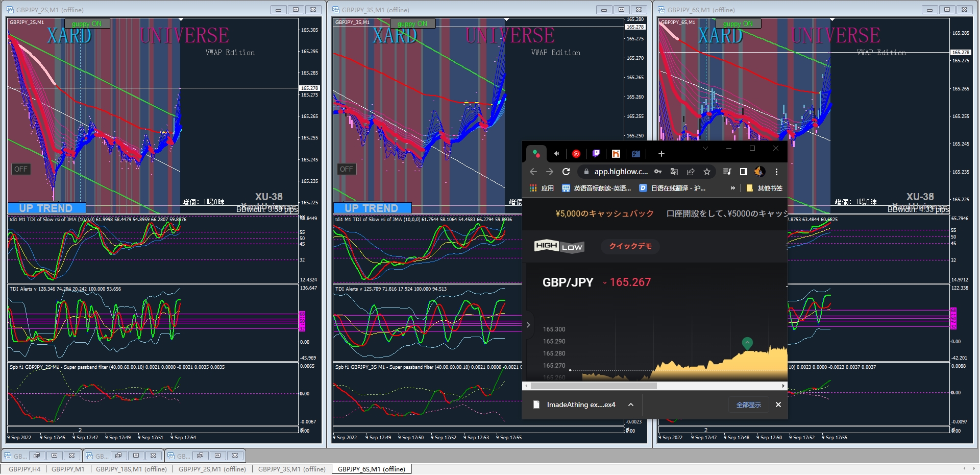Expand download item options arrow
This screenshot has height=475, width=980.
coord(631,405)
